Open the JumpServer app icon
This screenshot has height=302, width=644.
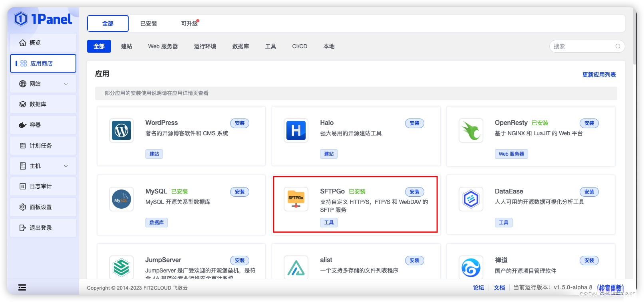tap(121, 267)
